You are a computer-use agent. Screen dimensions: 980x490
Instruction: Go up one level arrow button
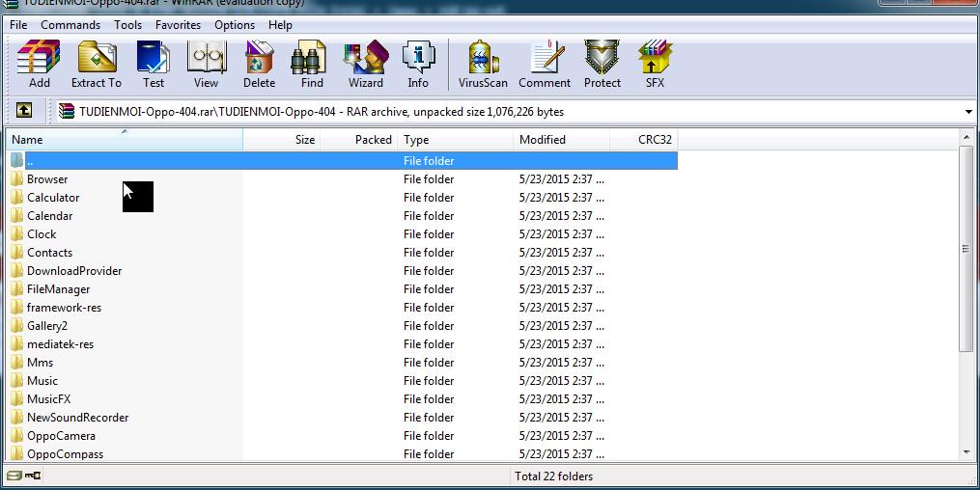(24, 111)
